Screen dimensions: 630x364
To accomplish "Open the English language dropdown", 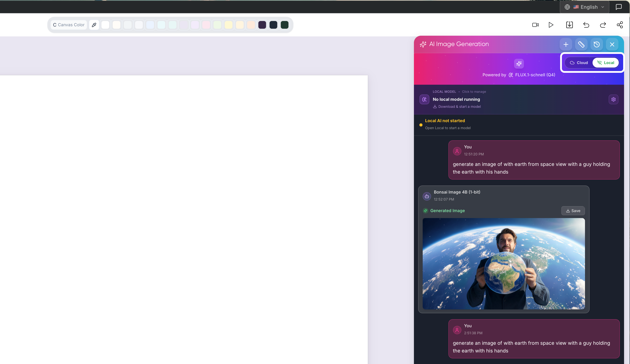I will 584,7.
